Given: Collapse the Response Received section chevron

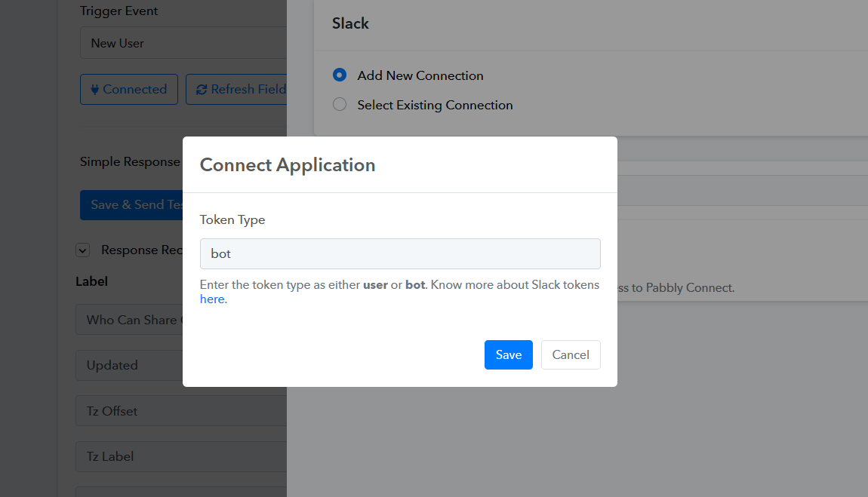Looking at the screenshot, I should point(82,250).
